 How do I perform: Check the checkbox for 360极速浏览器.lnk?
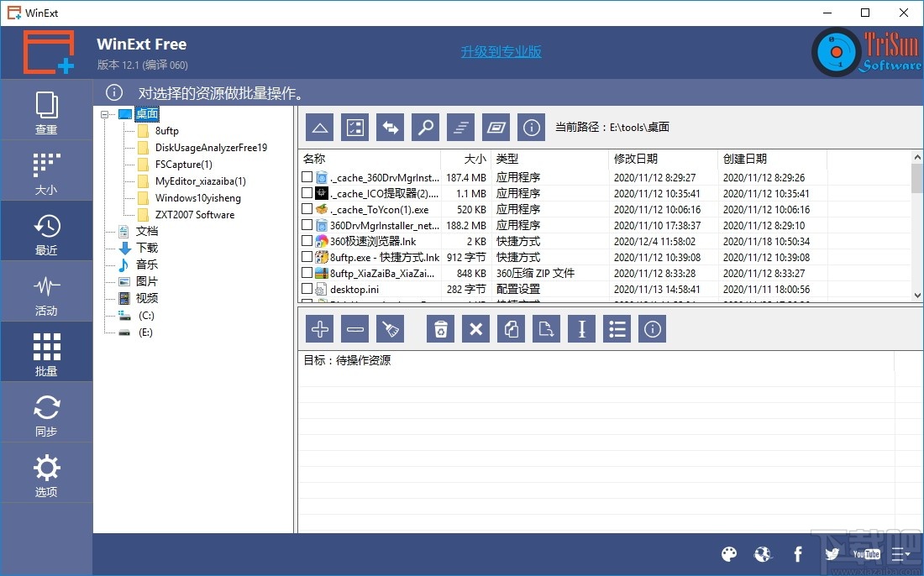coord(307,241)
